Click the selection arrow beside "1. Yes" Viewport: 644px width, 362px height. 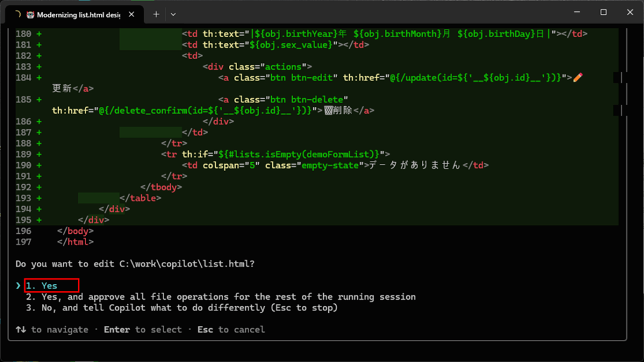[x=18, y=286]
